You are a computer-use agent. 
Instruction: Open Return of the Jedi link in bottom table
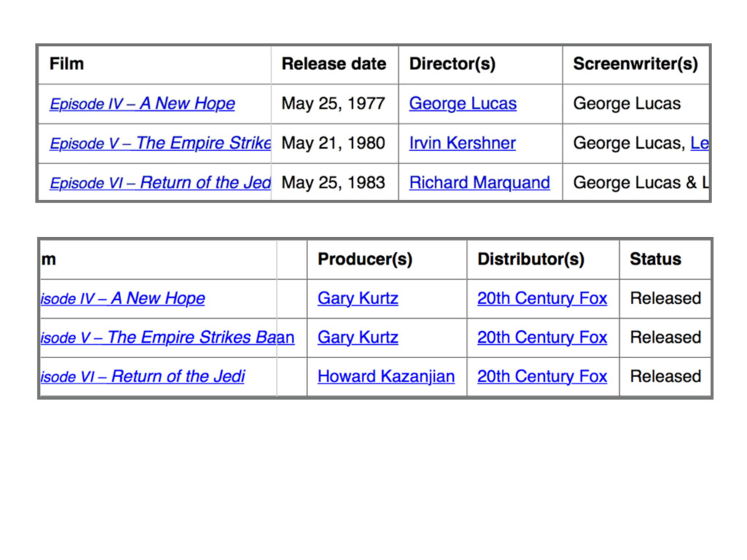(142, 377)
